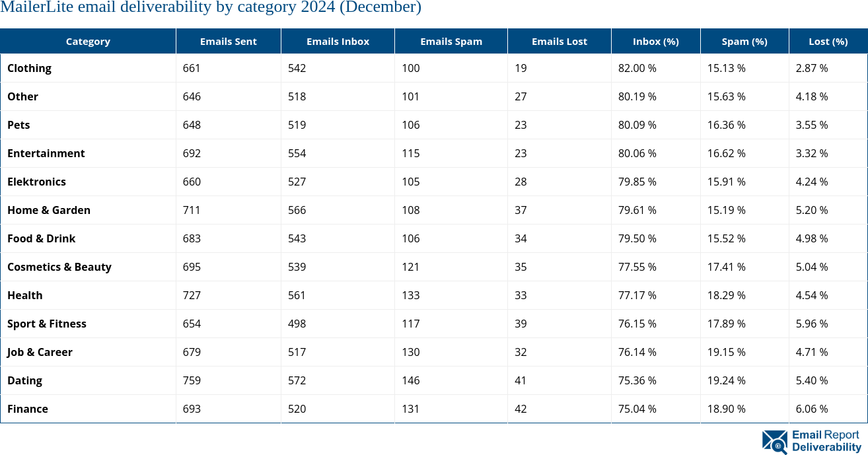The height and width of the screenshot is (455, 868).
Task: Click the 727 emails sent for Health
Action: pos(192,295)
